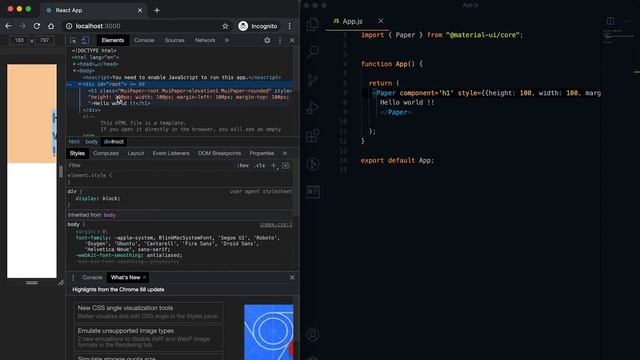Switch to the Layout pane tab
The width and height of the screenshot is (640, 360).
136,153
